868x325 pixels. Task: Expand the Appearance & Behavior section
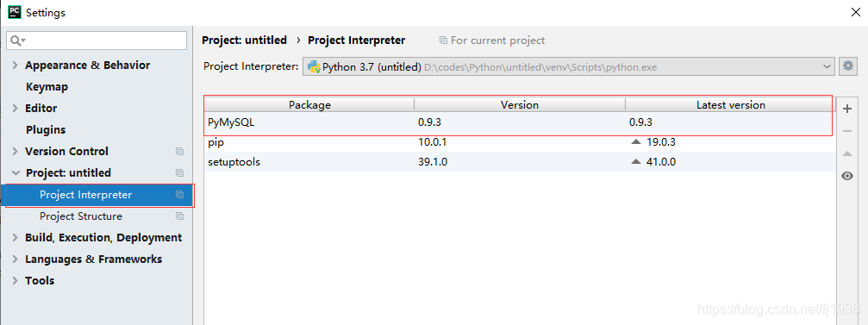(15, 66)
